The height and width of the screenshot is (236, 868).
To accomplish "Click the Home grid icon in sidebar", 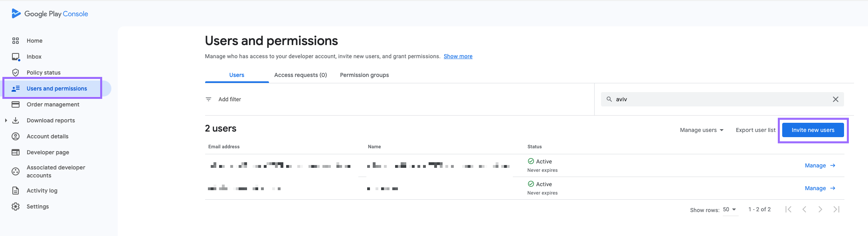I will click(16, 41).
